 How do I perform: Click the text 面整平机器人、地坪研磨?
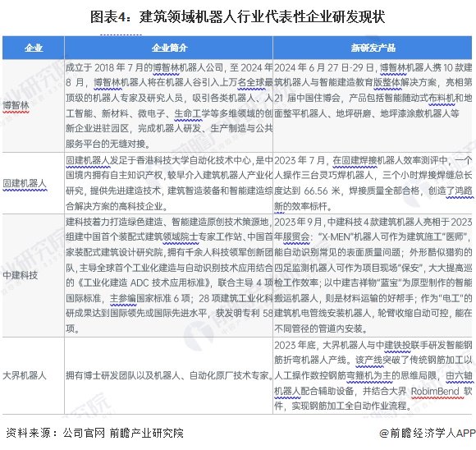click(323, 113)
